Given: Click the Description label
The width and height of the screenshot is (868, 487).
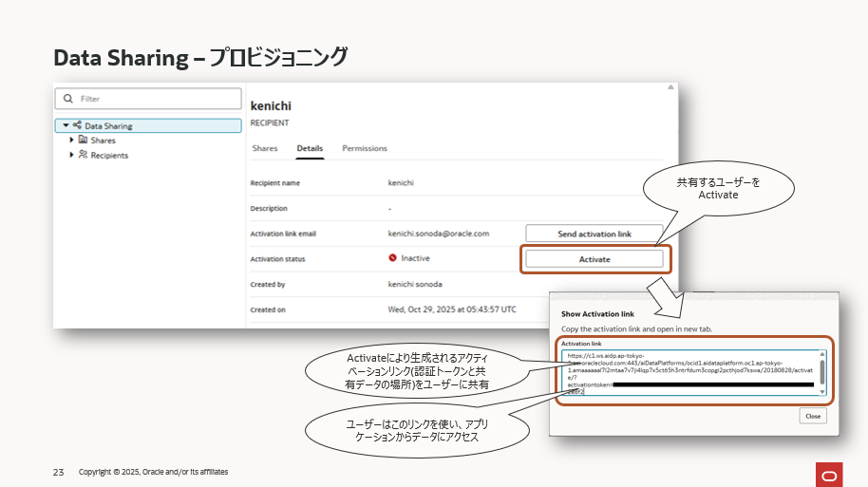Looking at the screenshot, I should point(269,209).
